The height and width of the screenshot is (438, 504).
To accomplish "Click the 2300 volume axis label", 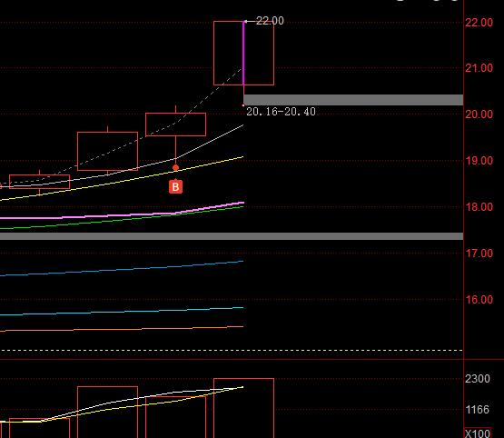I will 478,379.
